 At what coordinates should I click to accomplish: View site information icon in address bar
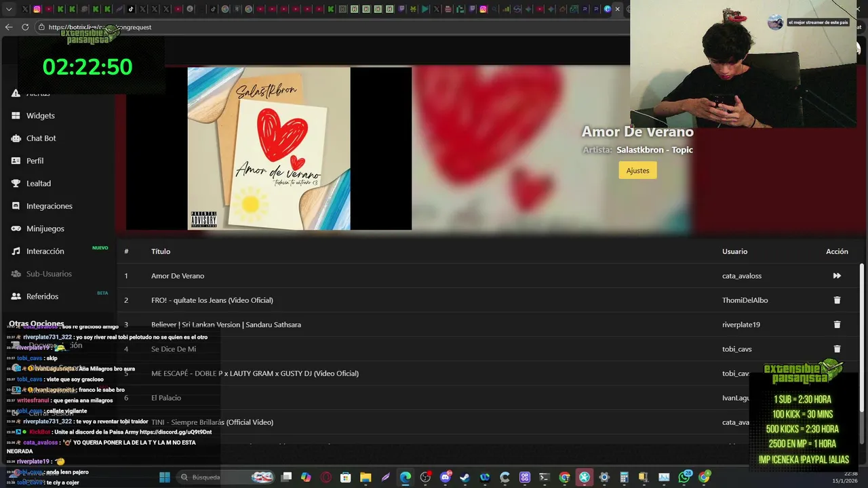tap(41, 27)
